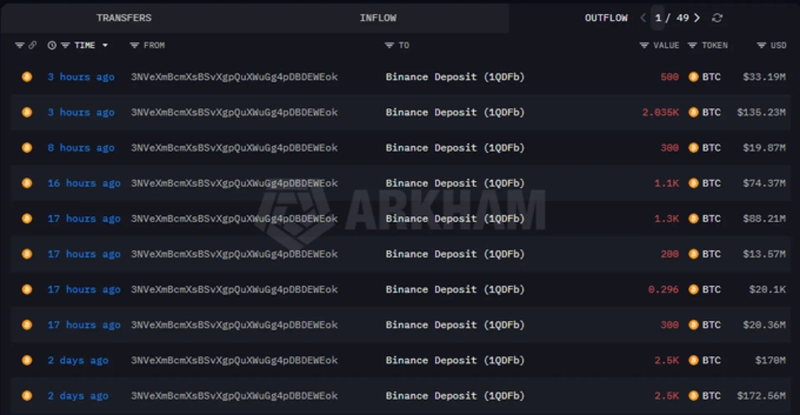
Task: Go to previous page with left chevron
Action: pos(643,18)
